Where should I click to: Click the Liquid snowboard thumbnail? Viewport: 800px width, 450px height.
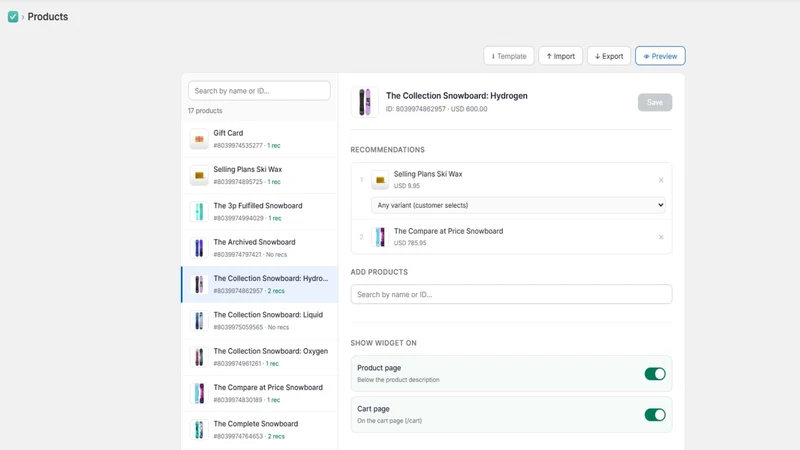[199, 321]
